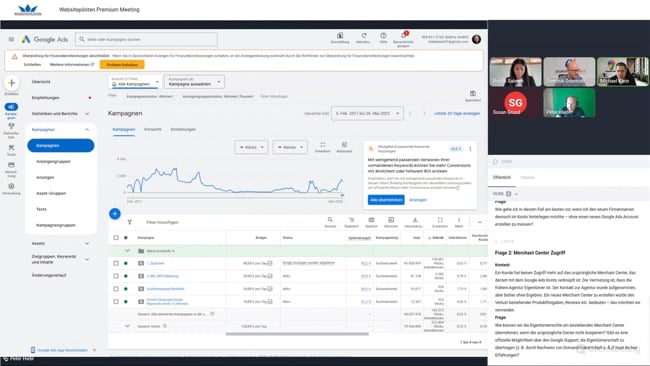This screenshot has height=366, width=650.
Task: Click the chart Erweitern icon
Action: coord(323,145)
